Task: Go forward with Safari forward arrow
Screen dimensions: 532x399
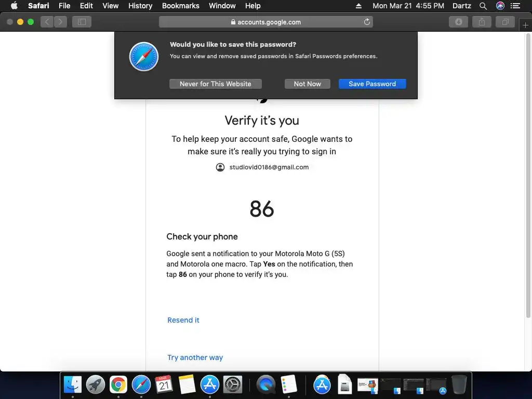Action: click(x=60, y=22)
